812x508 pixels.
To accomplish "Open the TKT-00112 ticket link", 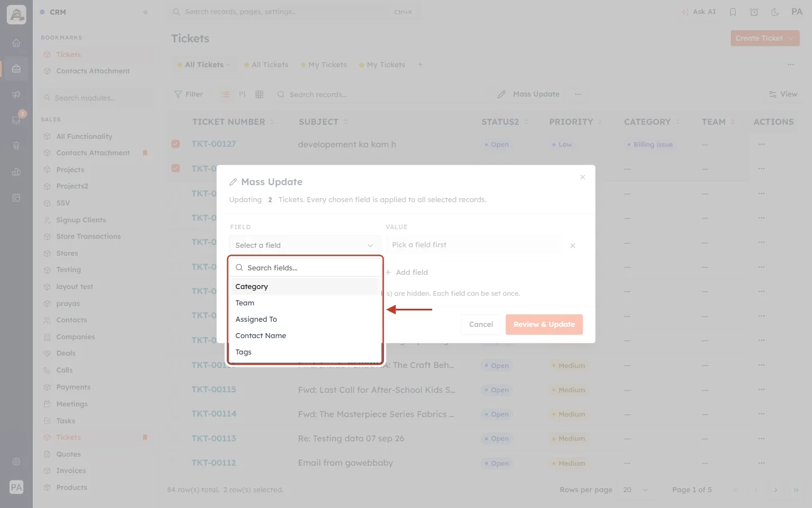I will [x=214, y=463].
